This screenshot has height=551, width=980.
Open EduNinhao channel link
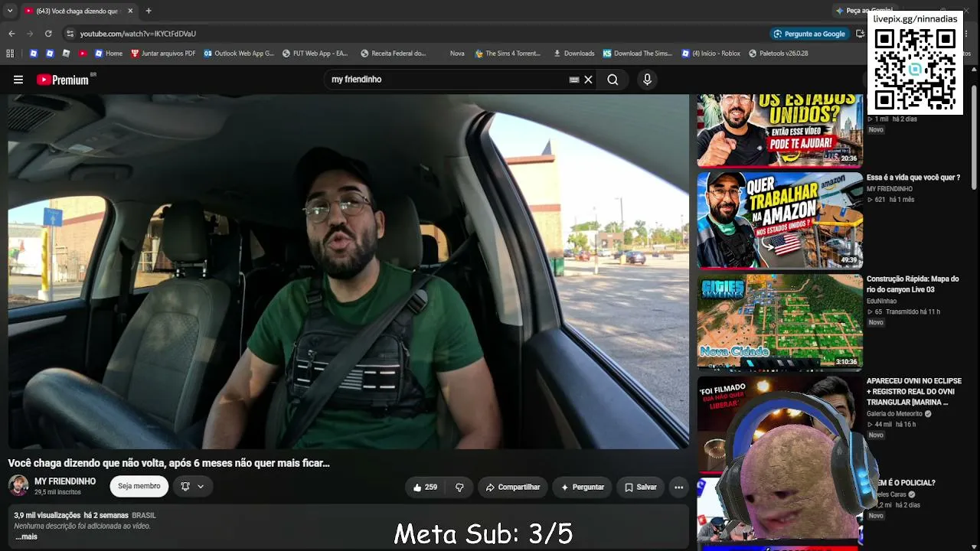(882, 302)
